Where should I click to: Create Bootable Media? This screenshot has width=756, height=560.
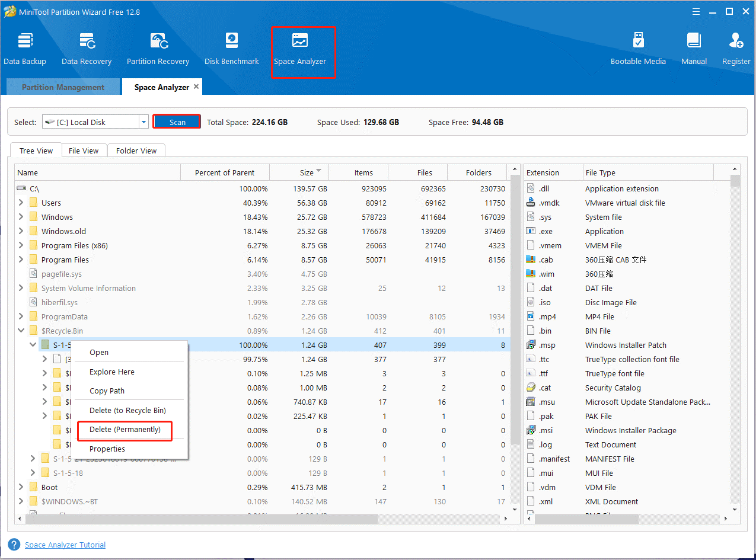tap(638, 49)
